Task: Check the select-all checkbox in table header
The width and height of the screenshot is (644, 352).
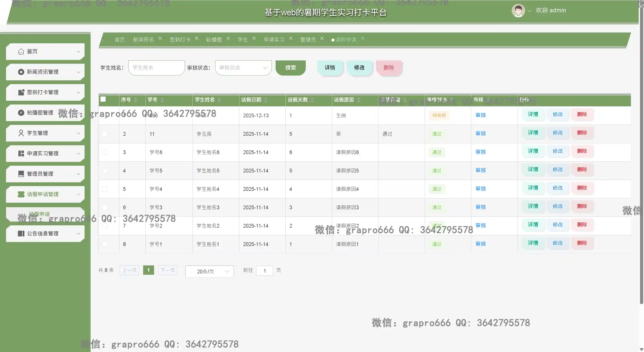Action: click(103, 99)
